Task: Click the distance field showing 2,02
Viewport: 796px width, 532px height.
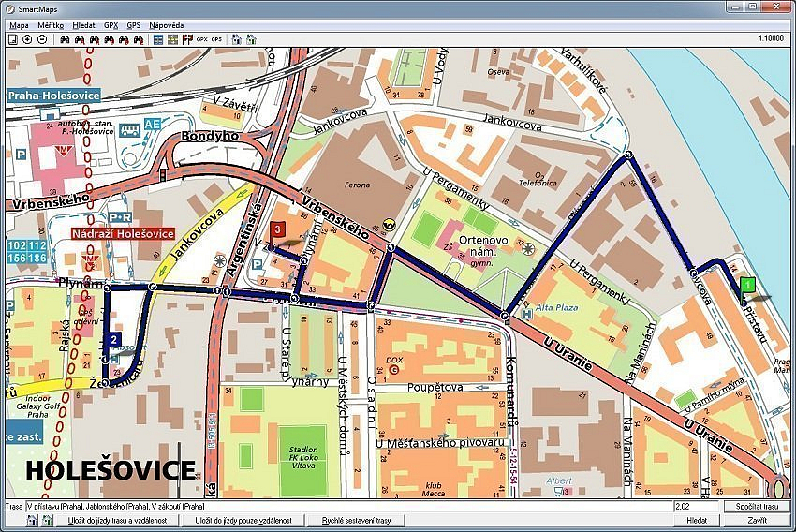Action: coord(695,507)
